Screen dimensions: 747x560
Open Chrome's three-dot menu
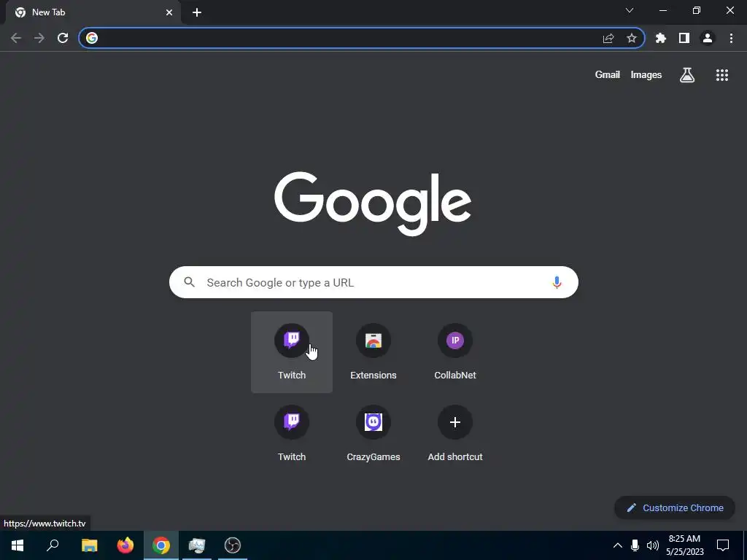point(731,38)
